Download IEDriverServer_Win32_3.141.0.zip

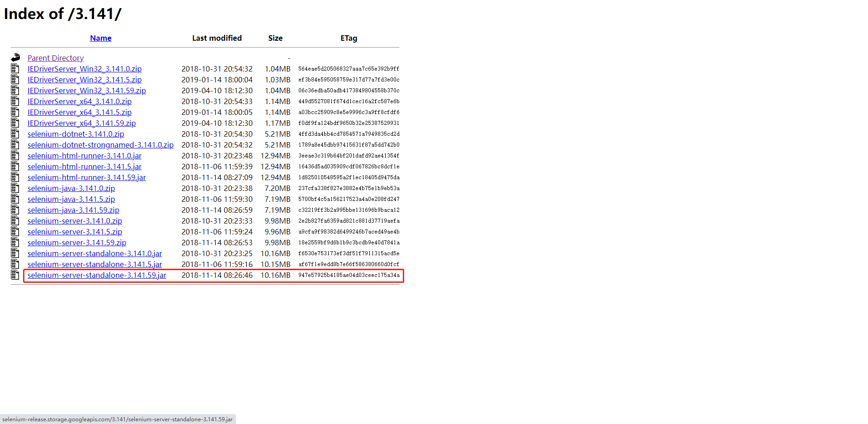[x=85, y=69]
